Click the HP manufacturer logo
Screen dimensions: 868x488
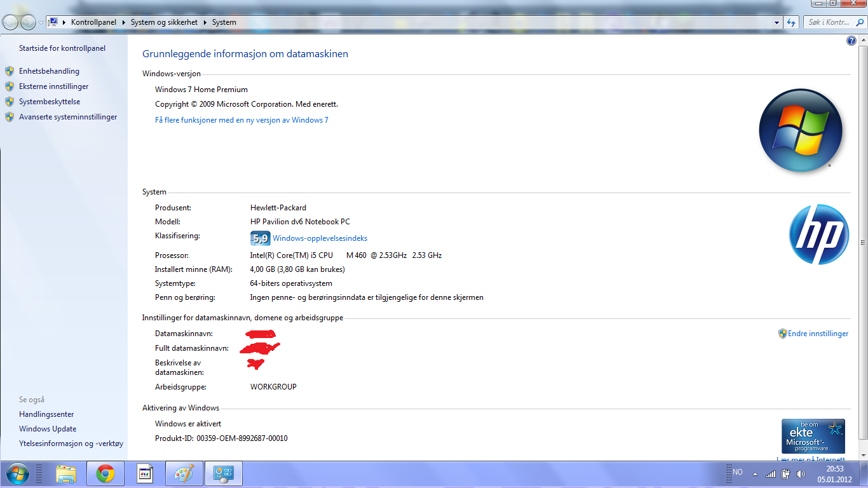click(819, 234)
